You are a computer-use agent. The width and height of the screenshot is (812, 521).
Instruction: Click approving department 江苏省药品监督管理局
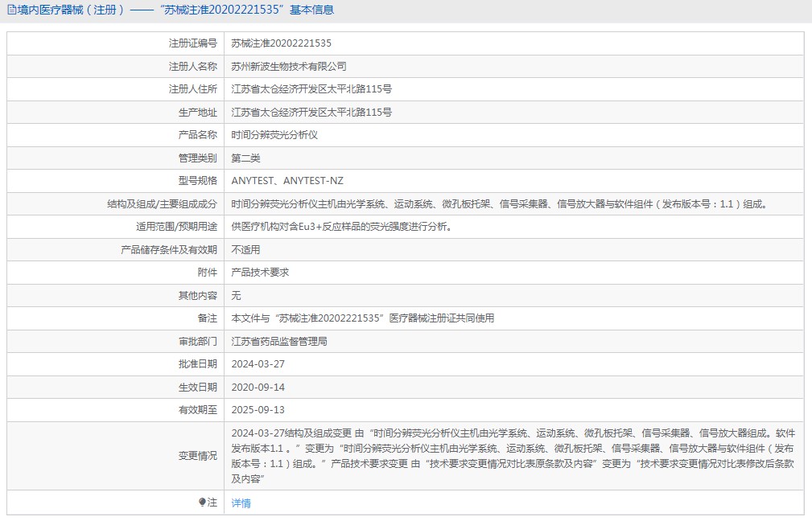point(279,342)
